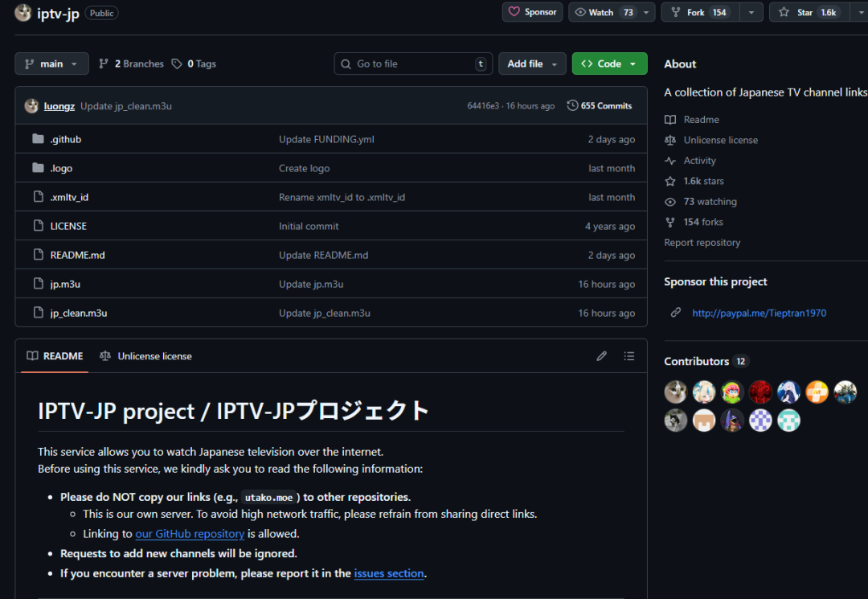Open the issues section link

(x=389, y=572)
